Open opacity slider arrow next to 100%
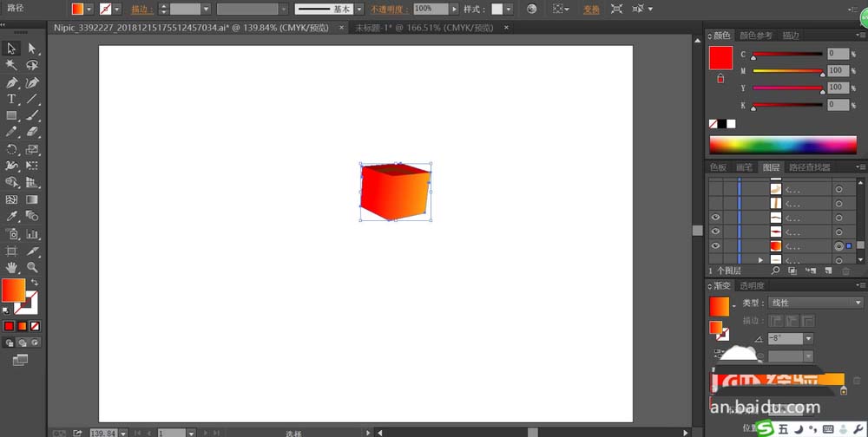Image resolution: width=868 pixels, height=437 pixels. pyautogui.click(x=455, y=9)
